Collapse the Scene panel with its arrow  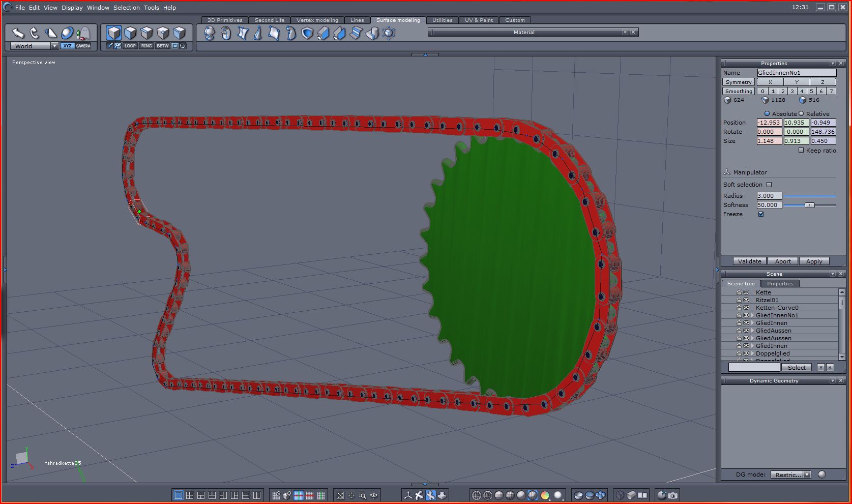[x=833, y=274]
